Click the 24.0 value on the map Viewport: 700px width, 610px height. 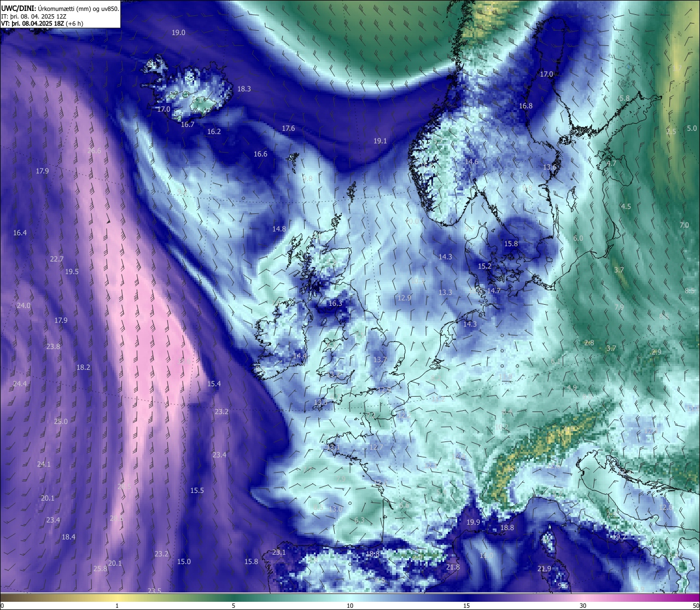pos(24,306)
